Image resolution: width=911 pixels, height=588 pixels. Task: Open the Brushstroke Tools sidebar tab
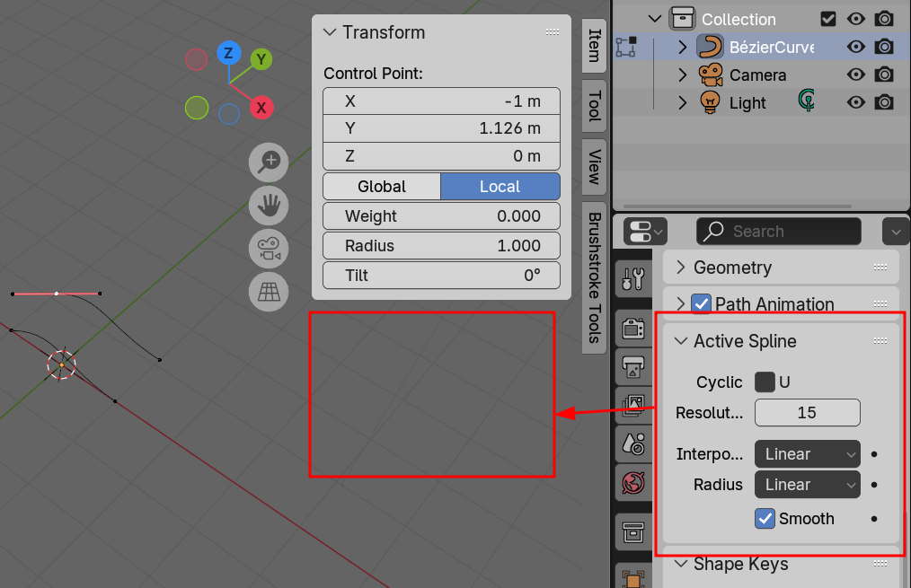(x=595, y=278)
